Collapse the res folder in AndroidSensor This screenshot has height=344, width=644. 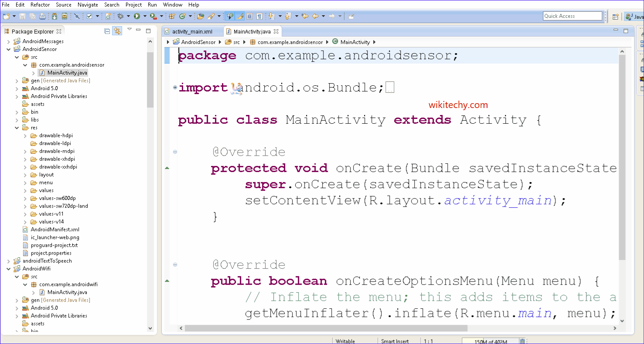pyautogui.click(x=17, y=128)
